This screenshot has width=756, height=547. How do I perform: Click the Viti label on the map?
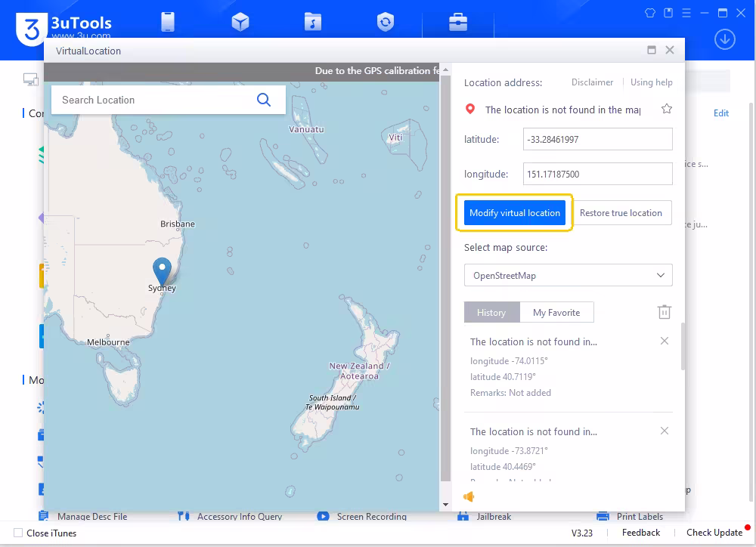[x=395, y=138]
